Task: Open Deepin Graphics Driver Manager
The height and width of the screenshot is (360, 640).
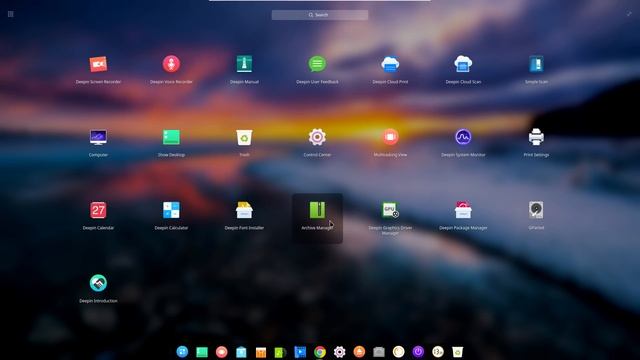Action: pyautogui.click(x=390, y=210)
